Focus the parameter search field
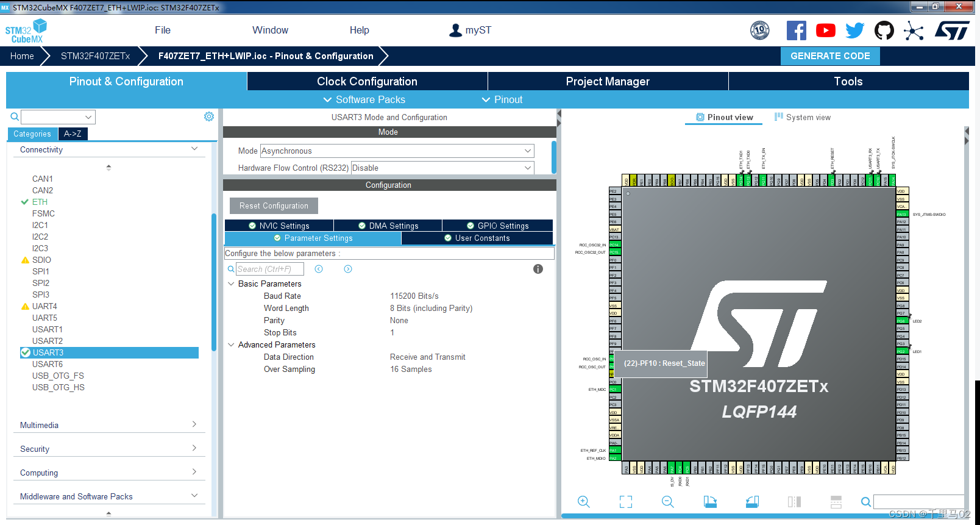 tap(269, 269)
